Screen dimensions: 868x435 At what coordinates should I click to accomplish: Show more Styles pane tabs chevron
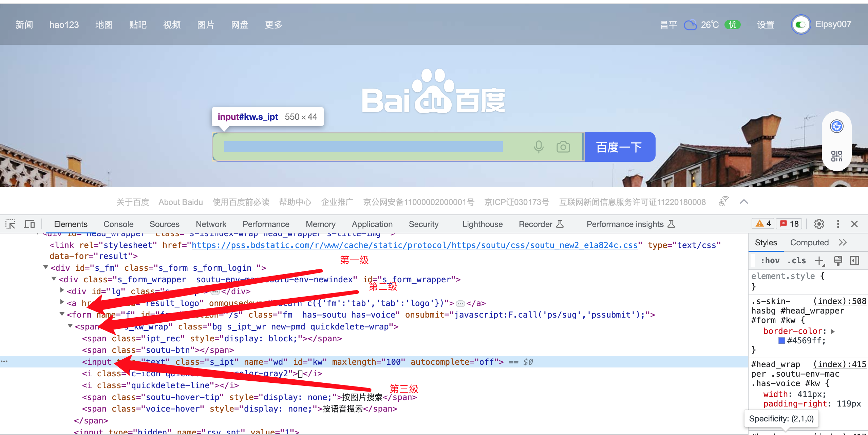click(843, 242)
